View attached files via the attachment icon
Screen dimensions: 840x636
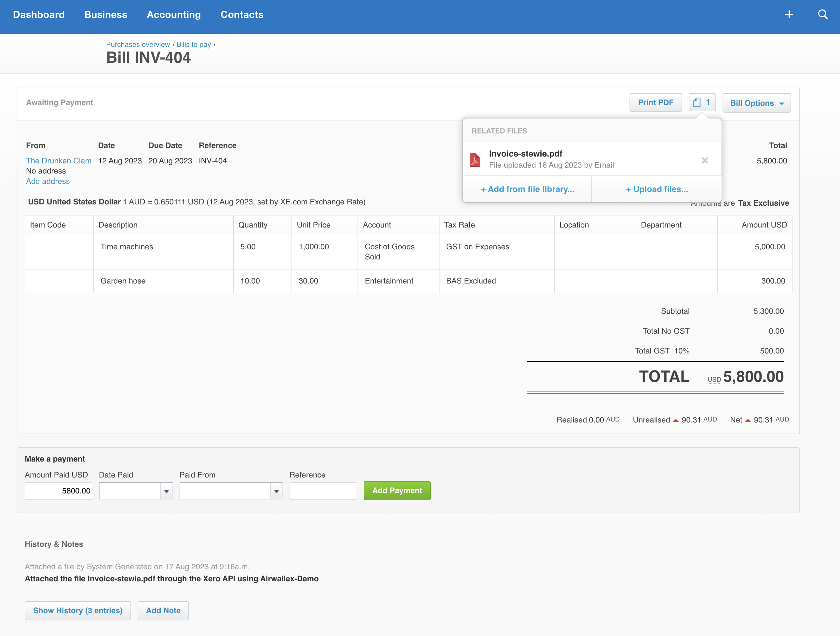[x=702, y=102]
